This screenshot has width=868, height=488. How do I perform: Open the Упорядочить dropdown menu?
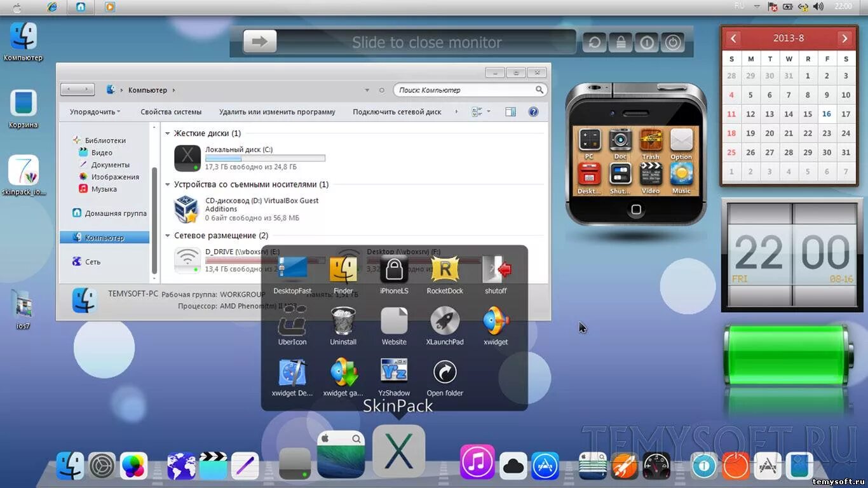[95, 112]
